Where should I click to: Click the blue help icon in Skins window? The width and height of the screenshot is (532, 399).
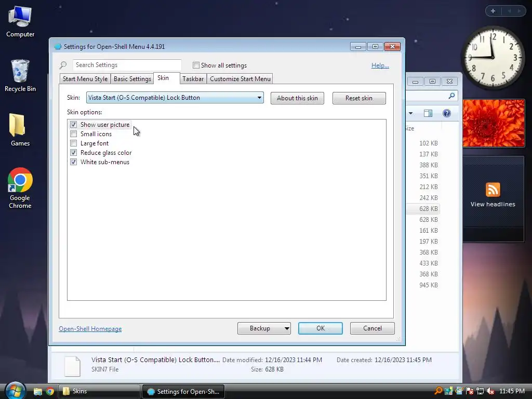coord(447,113)
